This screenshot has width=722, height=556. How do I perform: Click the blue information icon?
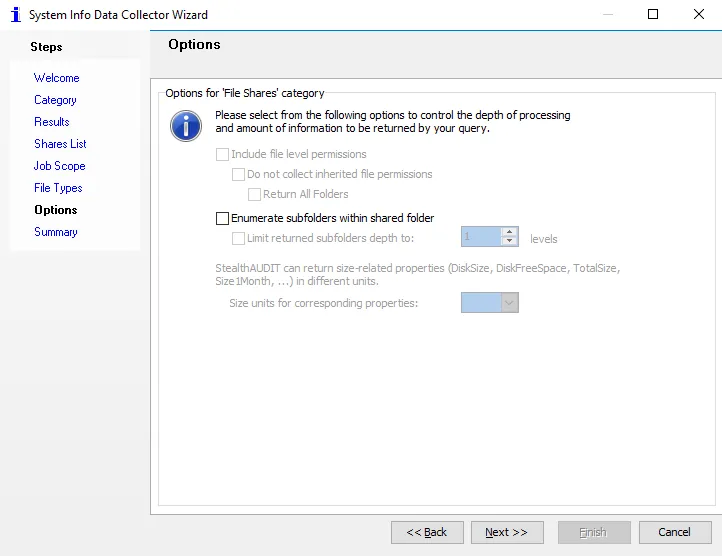(186, 126)
